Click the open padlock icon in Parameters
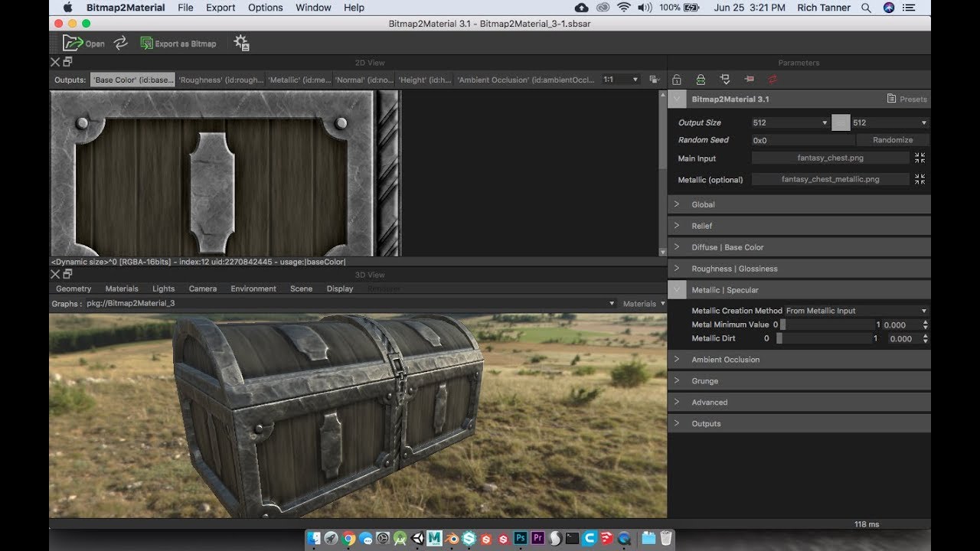Image resolution: width=980 pixels, height=551 pixels. pyautogui.click(x=676, y=79)
